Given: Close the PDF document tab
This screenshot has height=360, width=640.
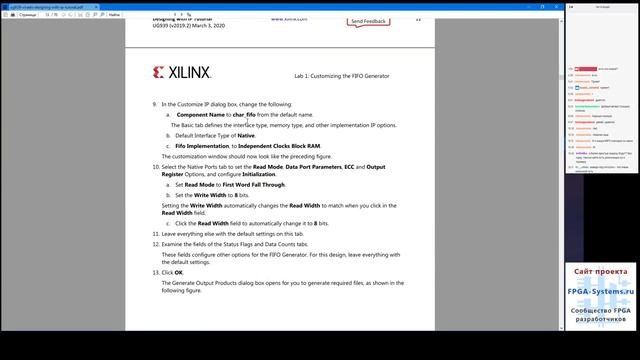Looking at the screenshot, I should [x=96, y=7].
